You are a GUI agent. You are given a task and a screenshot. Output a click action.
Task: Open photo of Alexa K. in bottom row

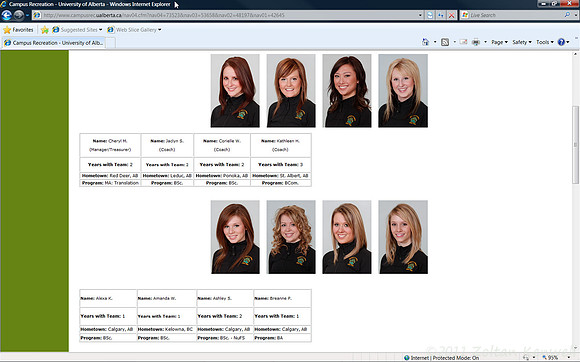coord(235,237)
